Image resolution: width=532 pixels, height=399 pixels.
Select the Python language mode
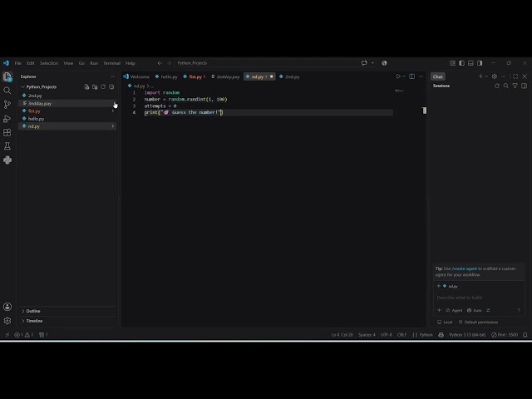426,335
